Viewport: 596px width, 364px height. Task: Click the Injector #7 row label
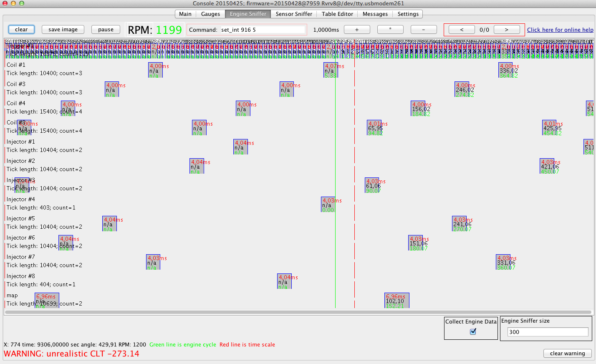click(21, 257)
